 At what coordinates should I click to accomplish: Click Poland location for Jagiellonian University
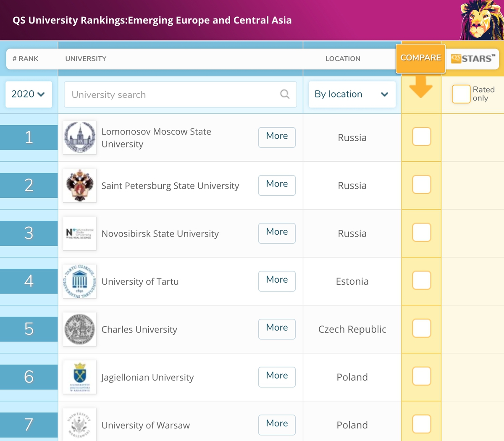(x=352, y=377)
